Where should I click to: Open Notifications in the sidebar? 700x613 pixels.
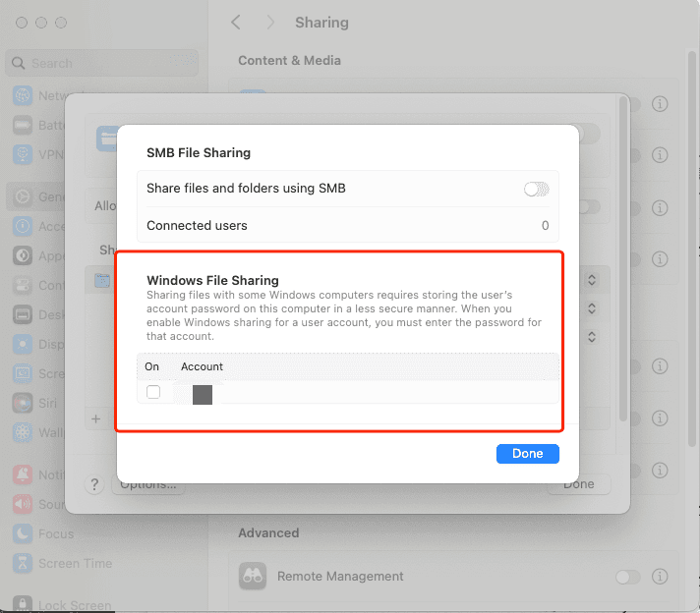click(39, 474)
